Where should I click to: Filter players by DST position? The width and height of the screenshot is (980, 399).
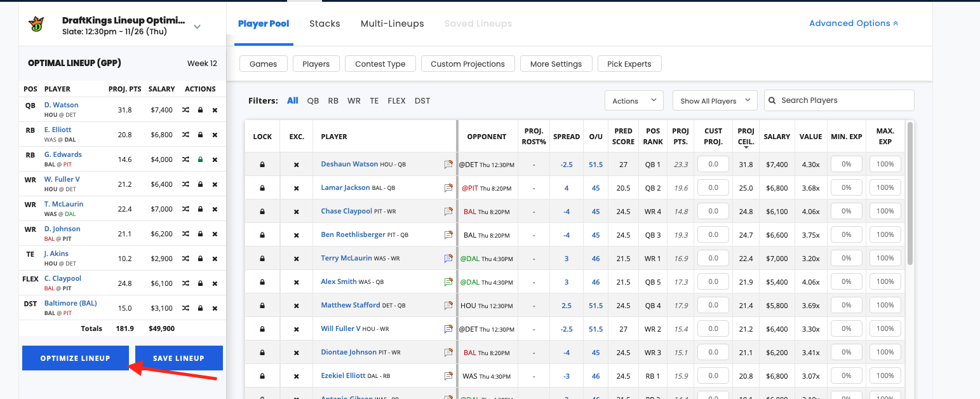coord(422,100)
